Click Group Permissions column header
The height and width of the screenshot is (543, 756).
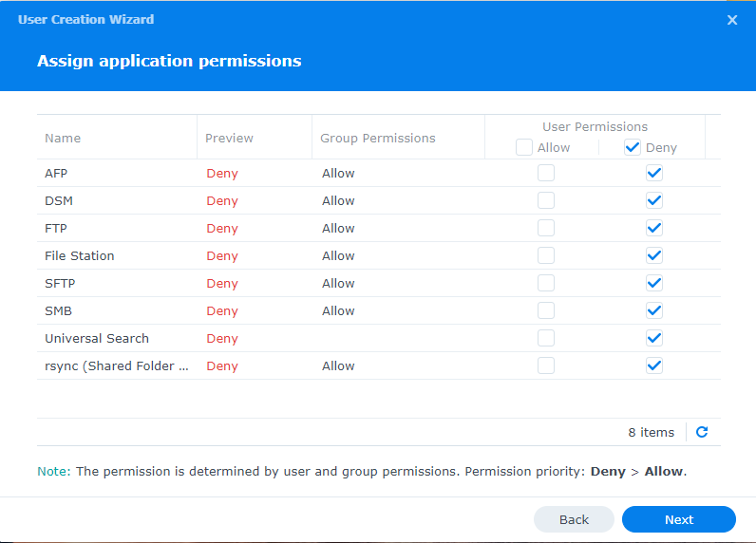tap(377, 138)
